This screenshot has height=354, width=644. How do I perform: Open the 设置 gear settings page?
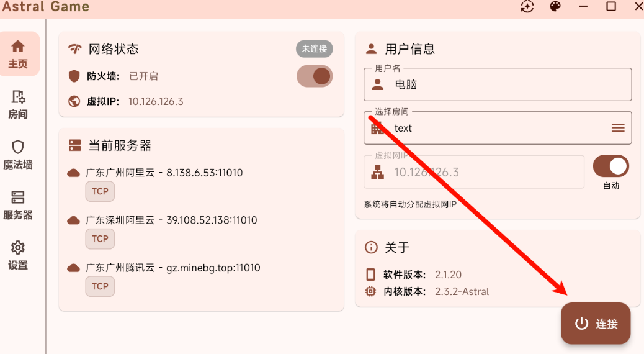(x=18, y=255)
